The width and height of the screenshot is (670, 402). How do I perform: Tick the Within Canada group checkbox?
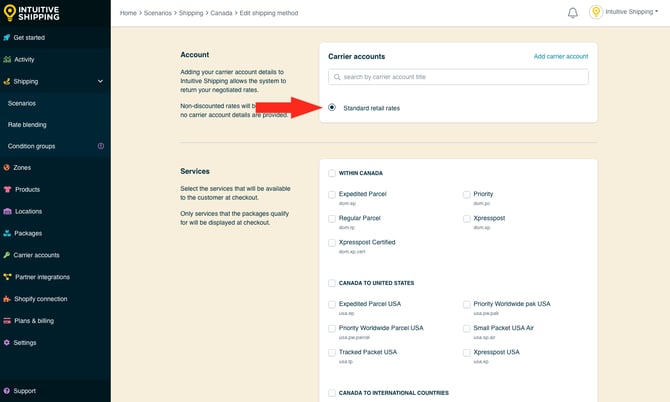(332, 173)
